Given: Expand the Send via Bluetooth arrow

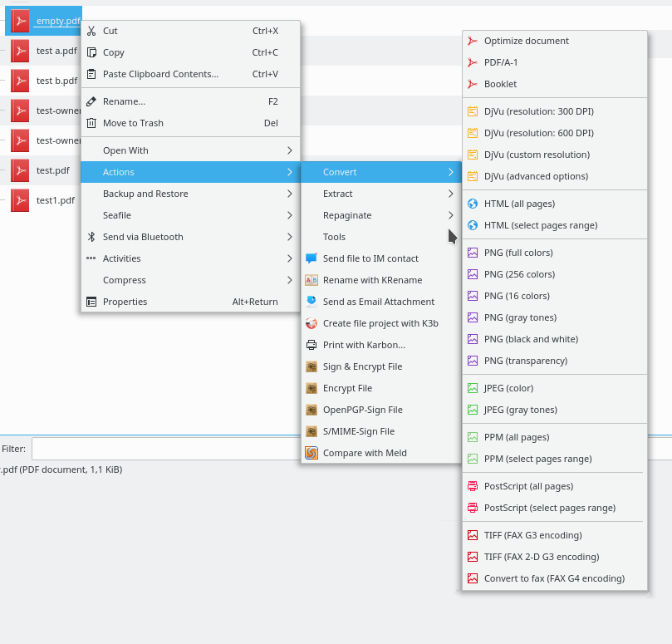Looking at the screenshot, I should coord(290,237).
